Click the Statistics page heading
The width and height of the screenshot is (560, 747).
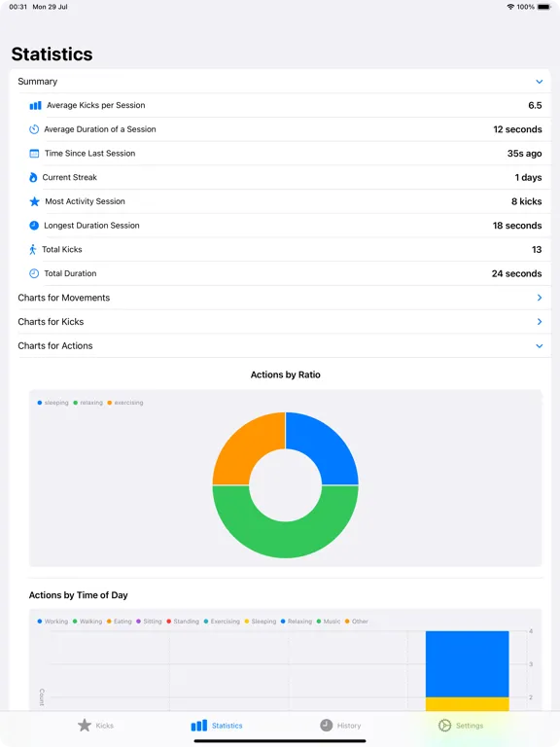(52, 54)
